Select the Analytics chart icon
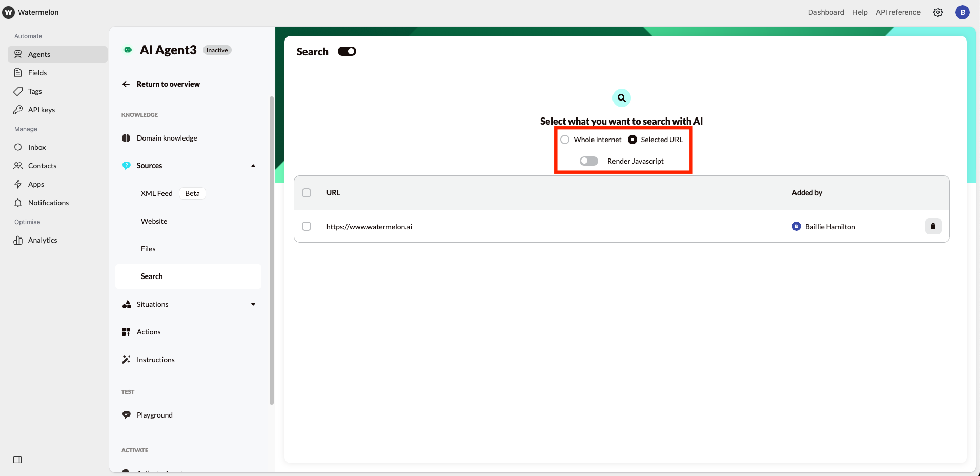Viewport: 980px width, 476px height. (x=18, y=240)
